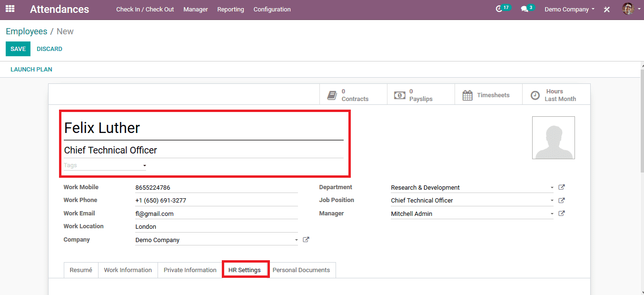
Task: Switch to the Resumé tab
Action: pos(81,270)
